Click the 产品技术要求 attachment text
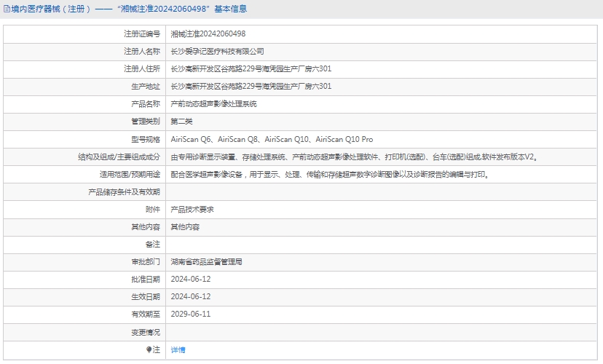 click(x=192, y=210)
